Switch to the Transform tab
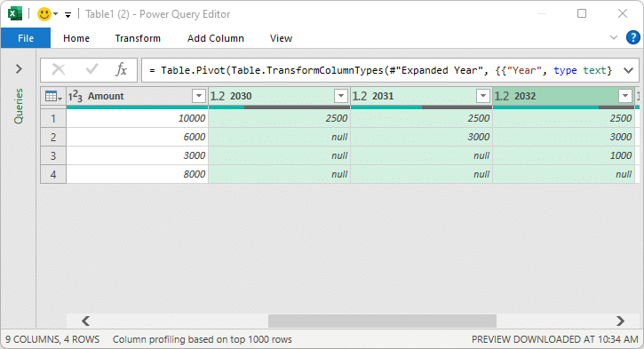644x349 pixels. pyautogui.click(x=138, y=38)
